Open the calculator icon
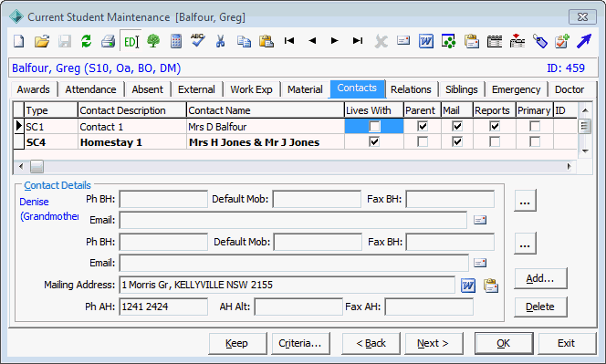 click(x=176, y=41)
